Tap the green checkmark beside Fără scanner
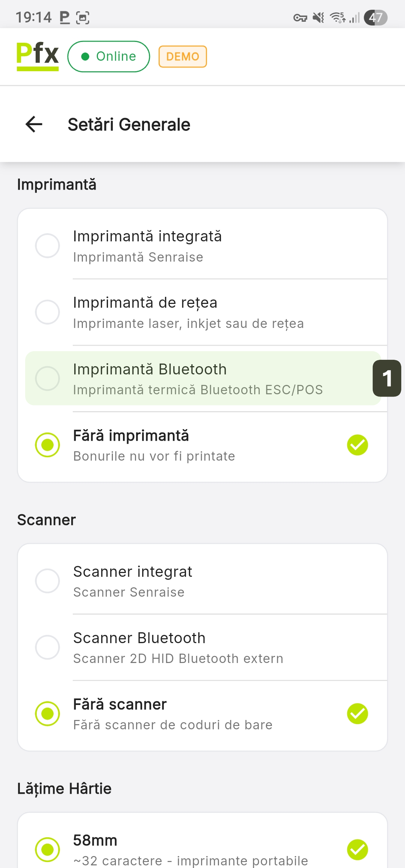This screenshot has width=405, height=868. click(x=357, y=714)
